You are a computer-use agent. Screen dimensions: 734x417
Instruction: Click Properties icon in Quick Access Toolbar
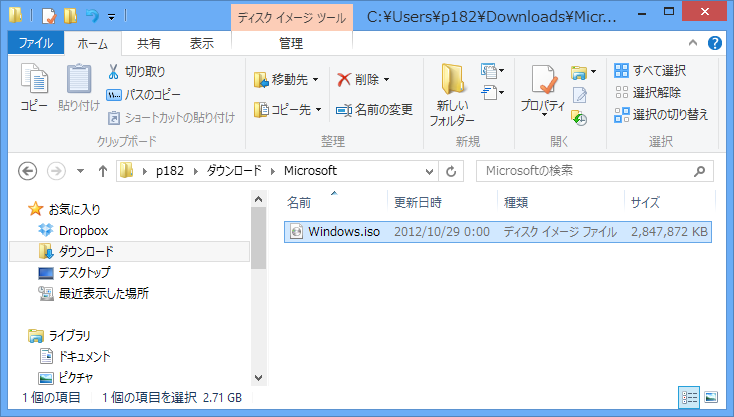[x=49, y=16]
